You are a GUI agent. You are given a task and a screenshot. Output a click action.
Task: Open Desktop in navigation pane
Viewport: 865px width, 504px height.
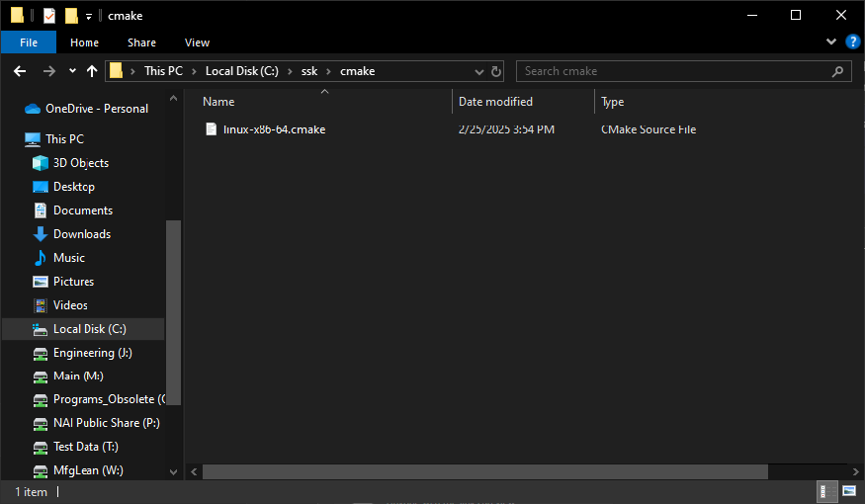(74, 187)
